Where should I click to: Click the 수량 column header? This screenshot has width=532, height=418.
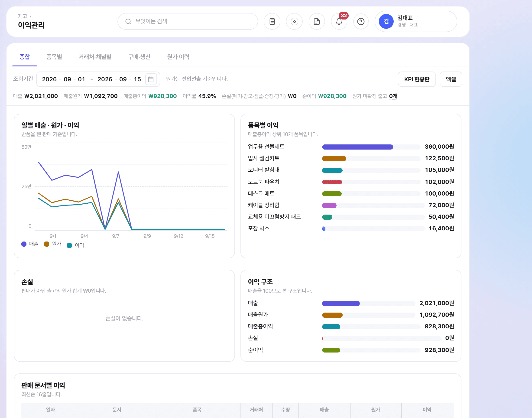pyautogui.click(x=286, y=410)
